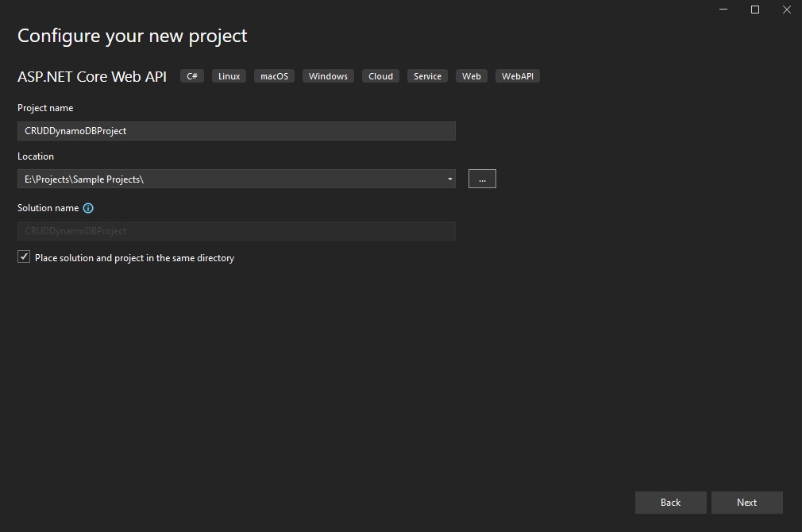Click the Web tag
This screenshot has height=532, width=802.
(x=472, y=76)
